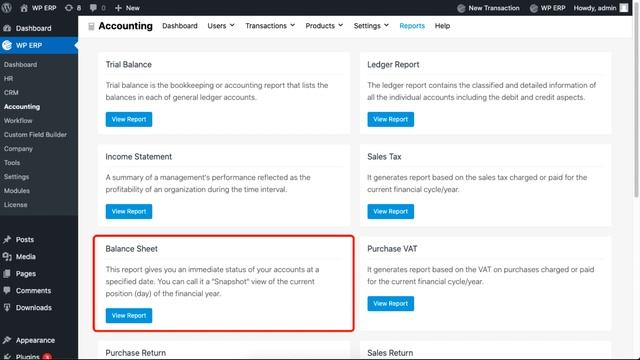Click the updates refresh icon
The height and width of the screenshot is (360, 640).
(x=69, y=8)
